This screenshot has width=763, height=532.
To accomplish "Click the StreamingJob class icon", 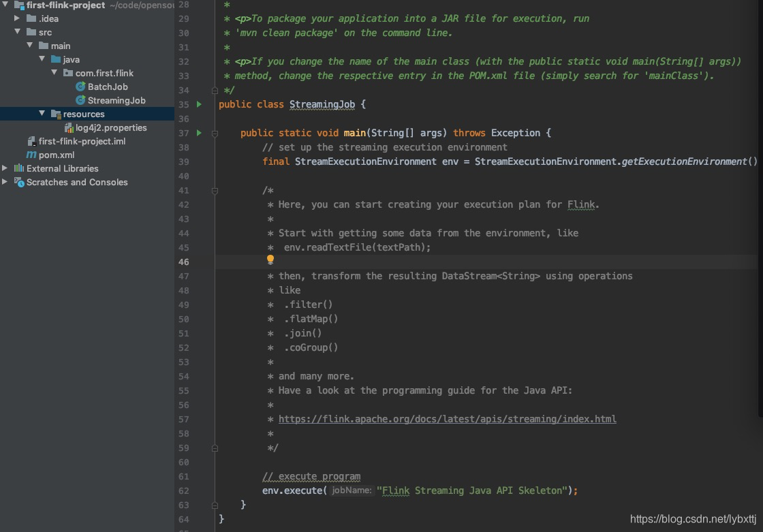I will pyautogui.click(x=80, y=100).
